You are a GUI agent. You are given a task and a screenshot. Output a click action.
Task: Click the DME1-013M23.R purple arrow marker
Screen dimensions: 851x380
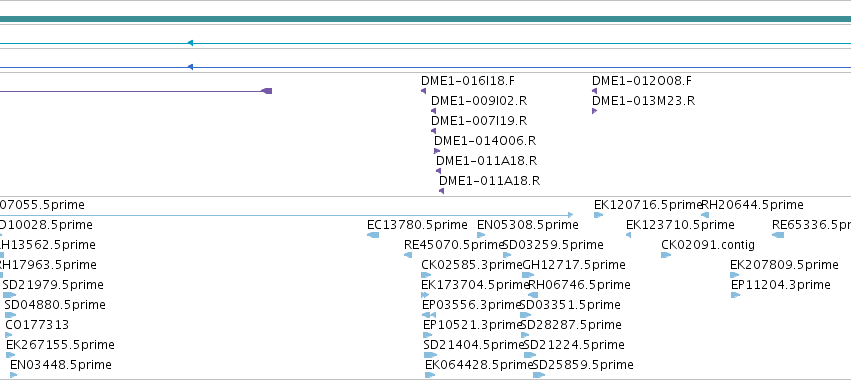[x=594, y=111]
